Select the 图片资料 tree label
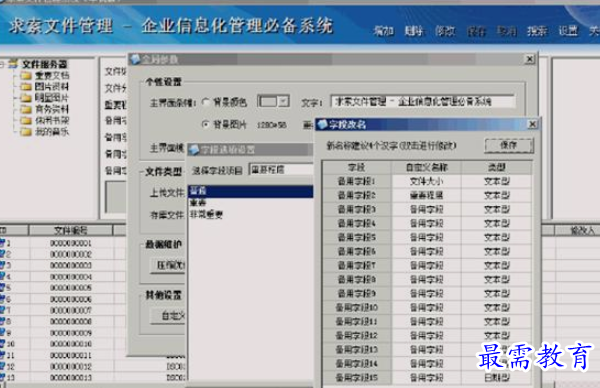 [x=52, y=86]
